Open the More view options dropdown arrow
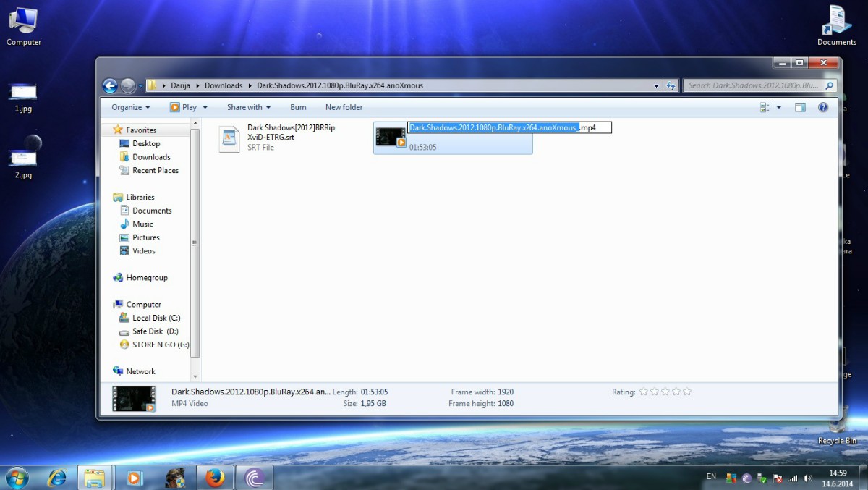Image resolution: width=868 pixels, height=490 pixels. click(x=779, y=107)
